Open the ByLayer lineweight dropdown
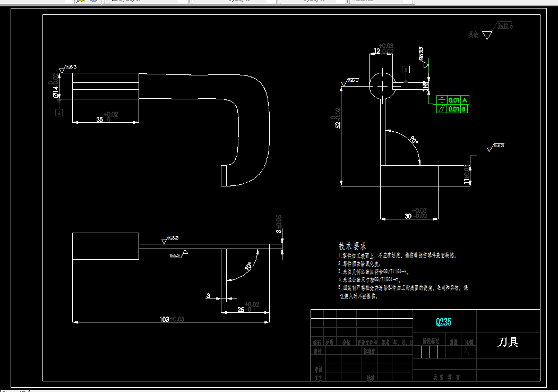The height and width of the screenshot is (392, 558). tap(313, 2)
